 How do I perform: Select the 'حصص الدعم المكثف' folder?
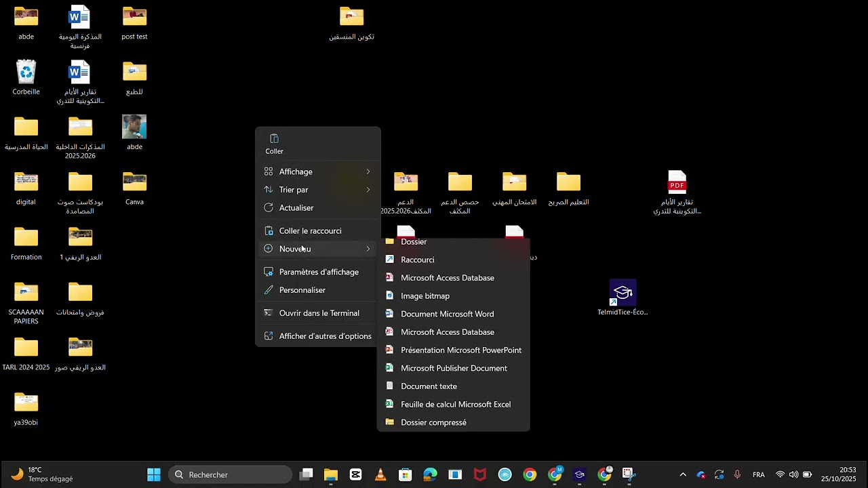pyautogui.click(x=460, y=182)
